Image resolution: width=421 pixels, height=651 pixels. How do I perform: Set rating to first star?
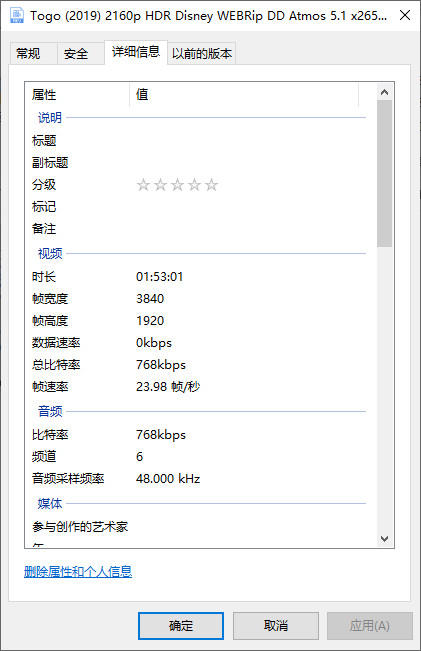(x=143, y=185)
